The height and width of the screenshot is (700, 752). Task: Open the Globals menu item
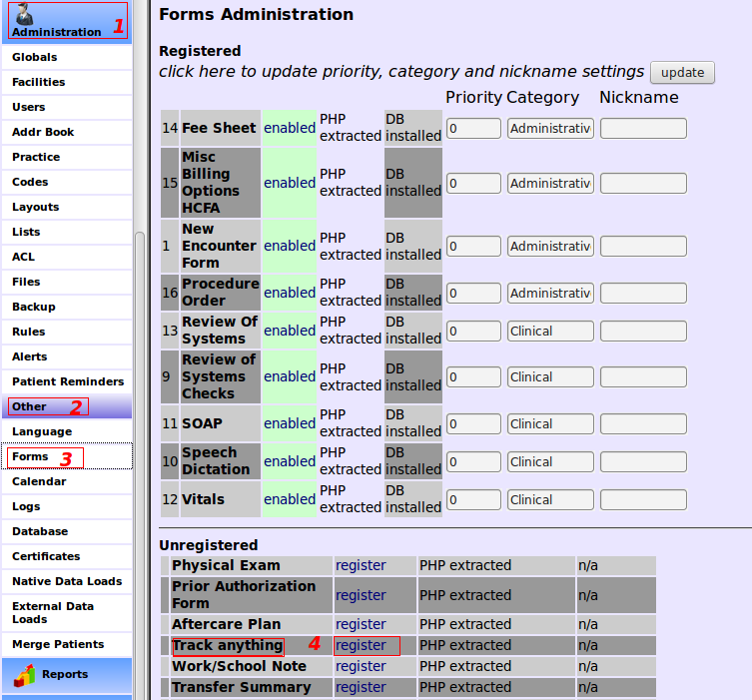coord(35,57)
